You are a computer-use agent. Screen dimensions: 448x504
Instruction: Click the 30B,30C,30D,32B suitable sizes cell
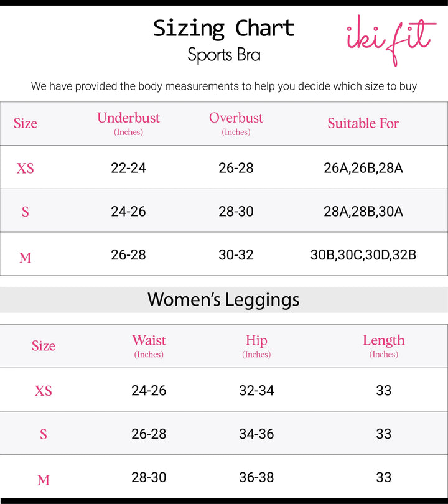click(363, 254)
